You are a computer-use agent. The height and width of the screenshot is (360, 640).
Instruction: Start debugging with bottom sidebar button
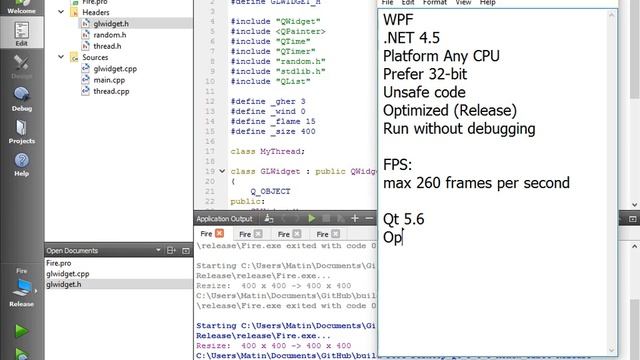21,353
